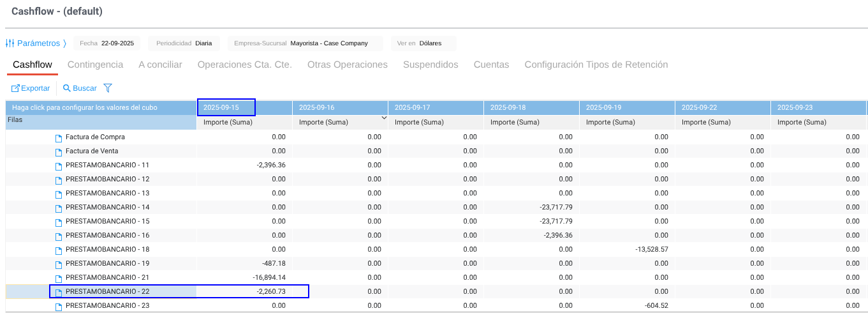Viewport: 868px width, 313px height.
Task: Switch to the A conciliar tab
Action: coord(160,65)
